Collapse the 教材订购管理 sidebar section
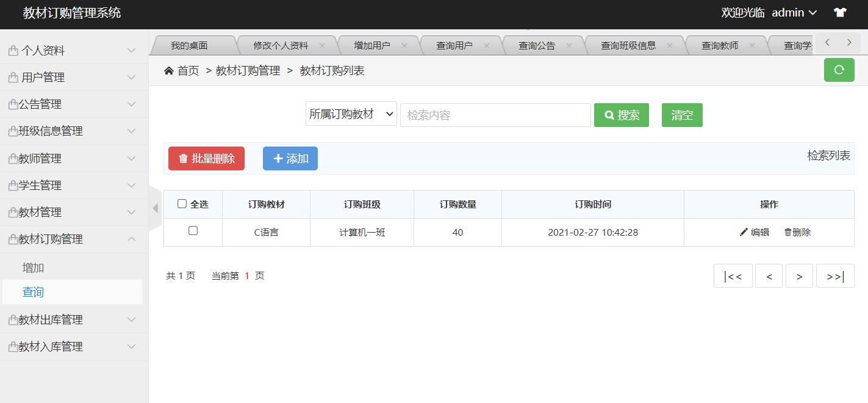The height and width of the screenshot is (403, 868). coord(73,239)
